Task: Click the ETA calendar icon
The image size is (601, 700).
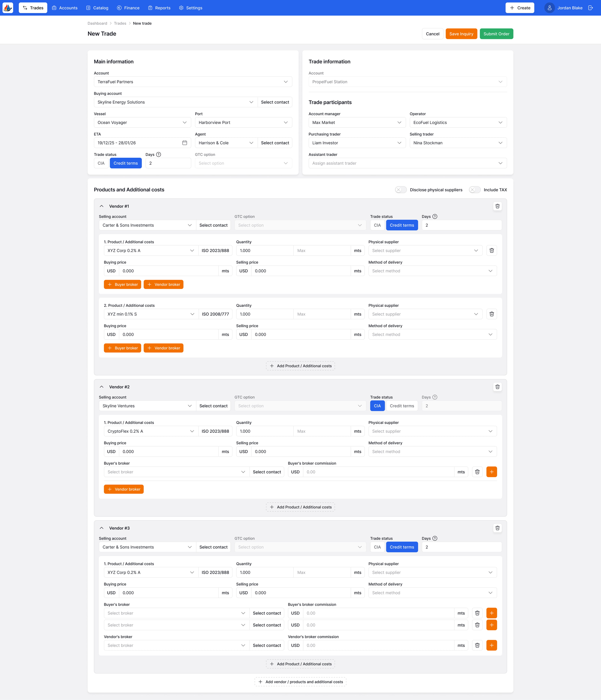Action: [x=184, y=143]
